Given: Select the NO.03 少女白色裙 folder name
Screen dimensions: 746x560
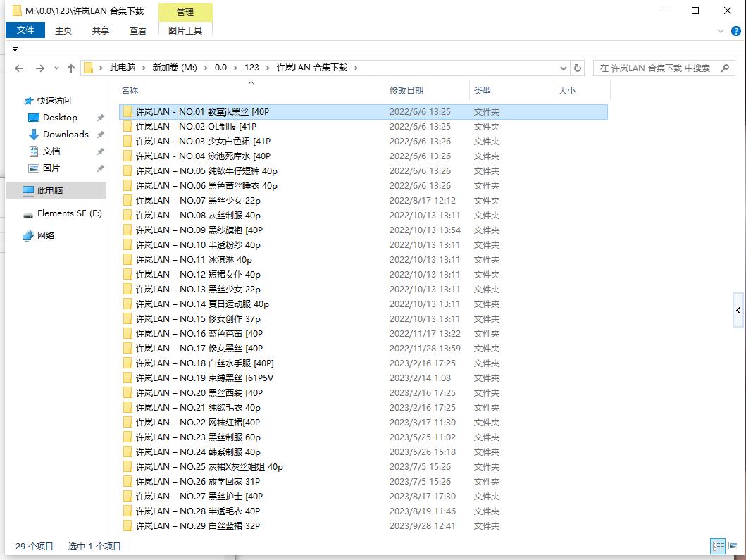Looking at the screenshot, I should click(203, 142).
